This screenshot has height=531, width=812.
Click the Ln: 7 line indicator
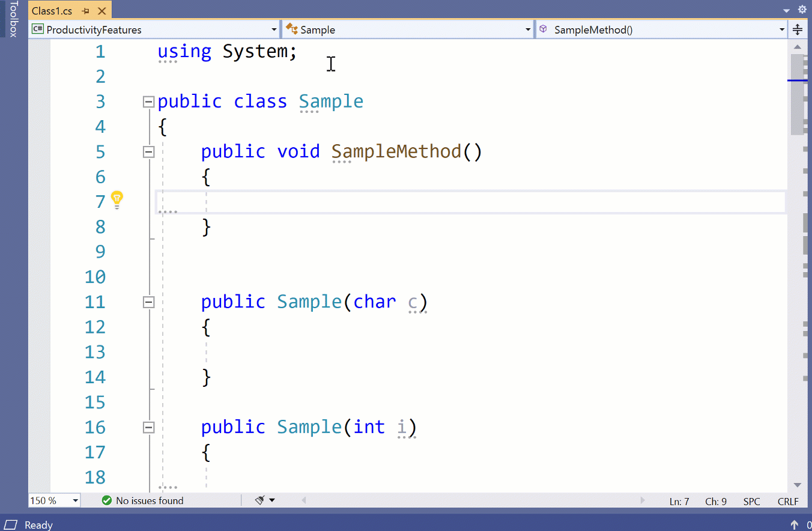679,501
